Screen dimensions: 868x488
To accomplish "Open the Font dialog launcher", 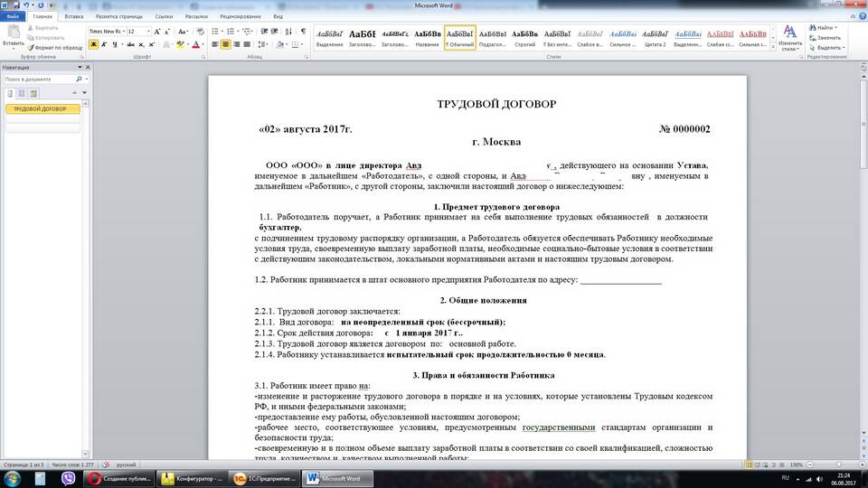I will click(203, 57).
